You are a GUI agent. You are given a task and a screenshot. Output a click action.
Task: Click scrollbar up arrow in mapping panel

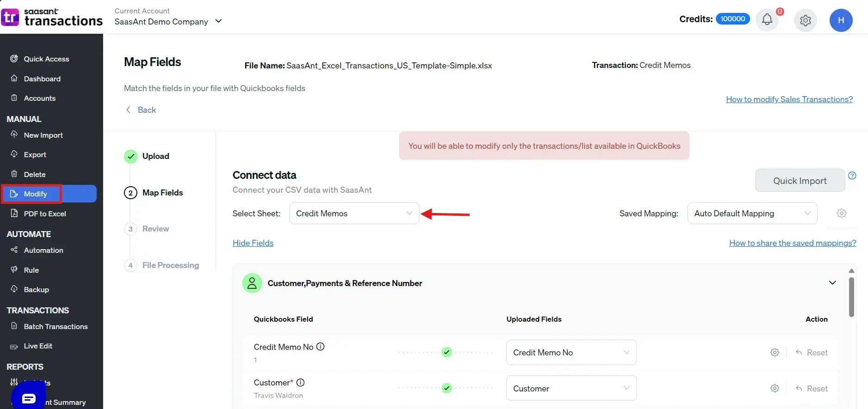pos(851,271)
